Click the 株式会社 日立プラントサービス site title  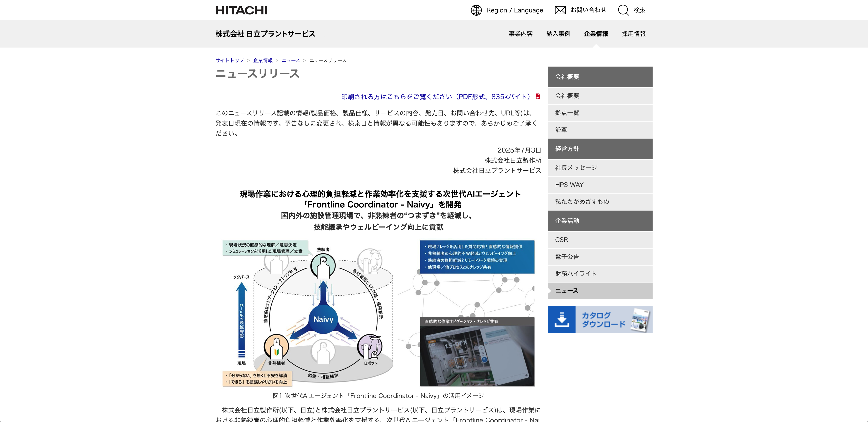265,34
